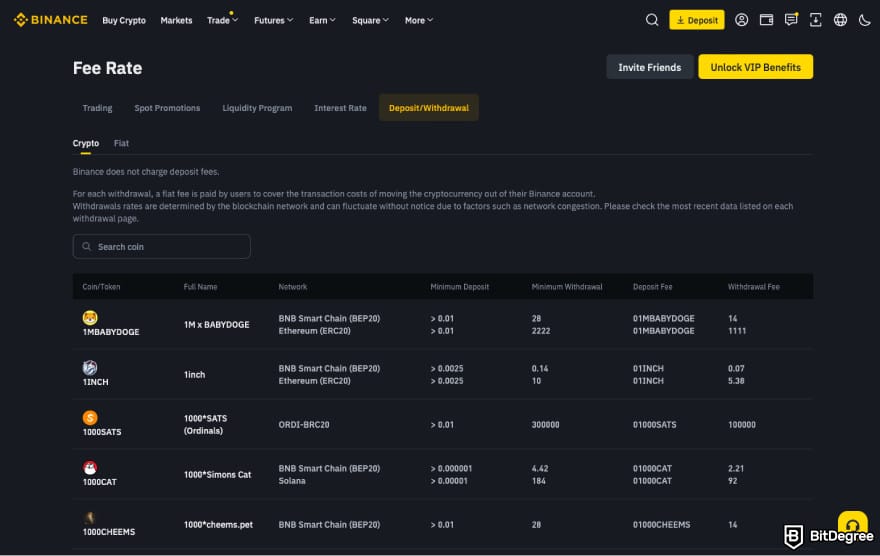Open the search magnifier icon in header
880x556 pixels.
click(652, 20)
